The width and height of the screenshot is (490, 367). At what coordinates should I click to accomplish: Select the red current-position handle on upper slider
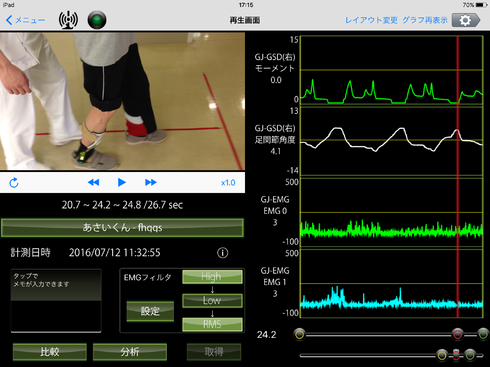458,334
